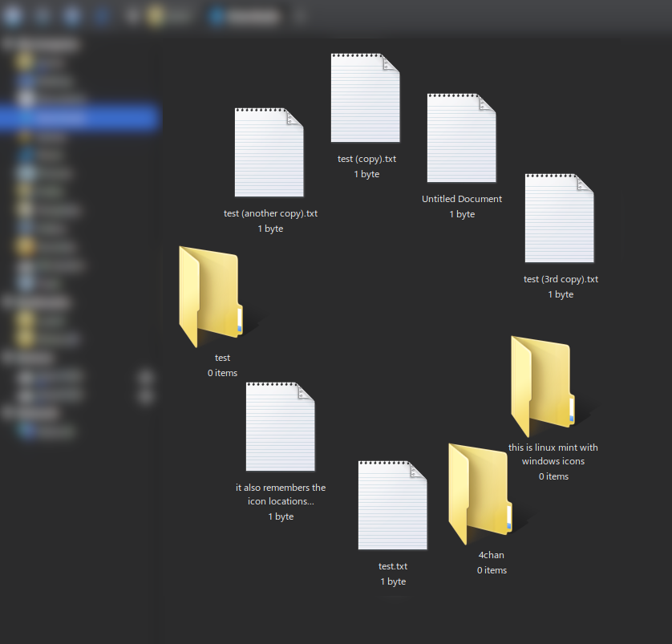Screen dimensions: 672x644
Task: Click the 'test' folder name label
Action: point(222,358)
